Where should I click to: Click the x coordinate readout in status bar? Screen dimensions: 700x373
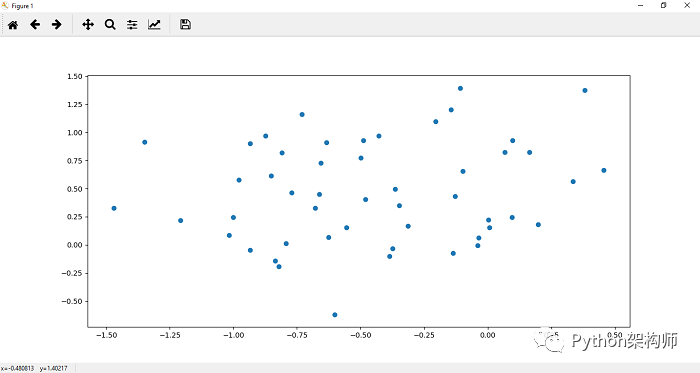17,369
